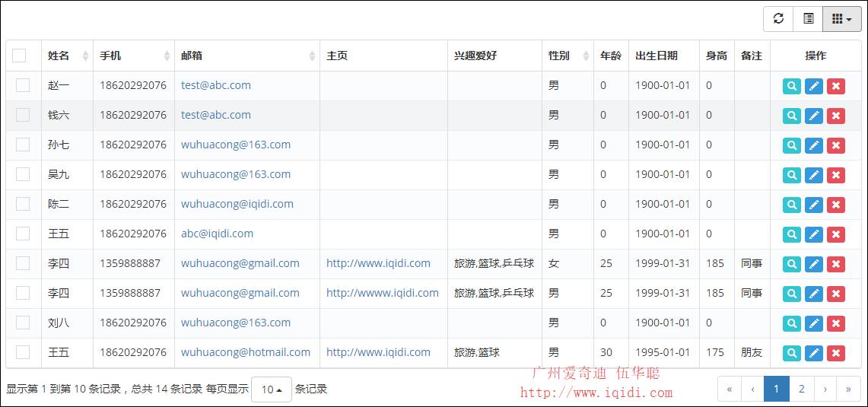The height and width of the screenshot is (407, 868).
Task: Edit the wuhuacong@hotmail.com record
Action: (814, 353)
